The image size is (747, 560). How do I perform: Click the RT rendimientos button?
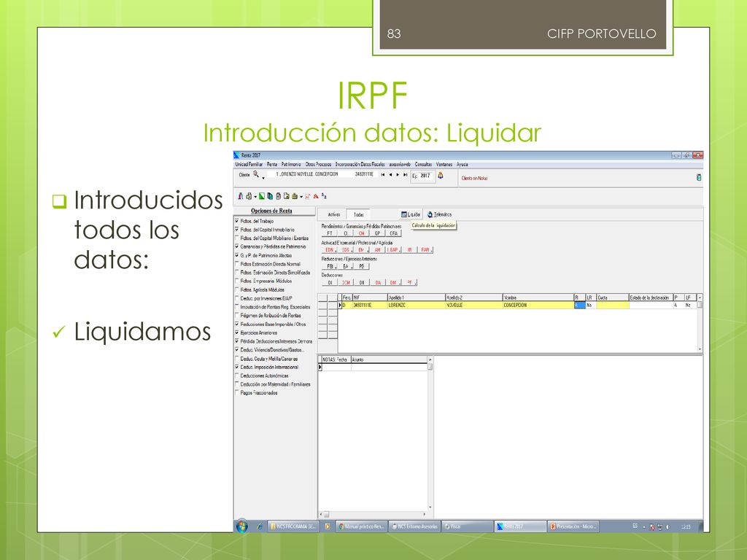pyautogui.click(x=330, y=233)
